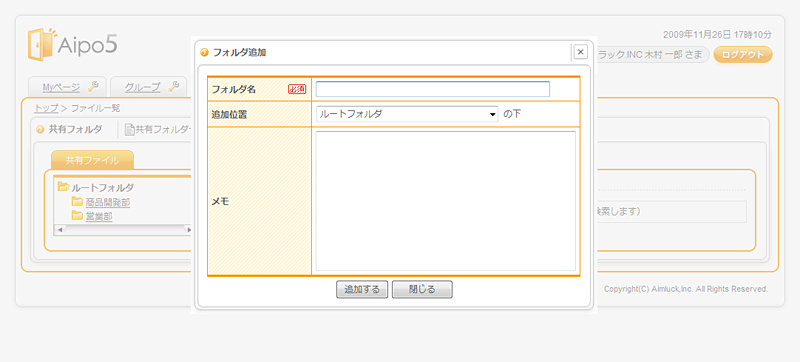Viewport: 800px width, 362px height.
Task: Click the フォルダ名 label
Action: point(234,89)
